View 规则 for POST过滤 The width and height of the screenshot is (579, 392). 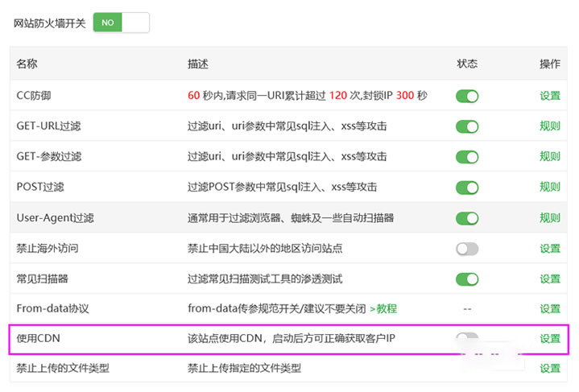tap(550, 188)
